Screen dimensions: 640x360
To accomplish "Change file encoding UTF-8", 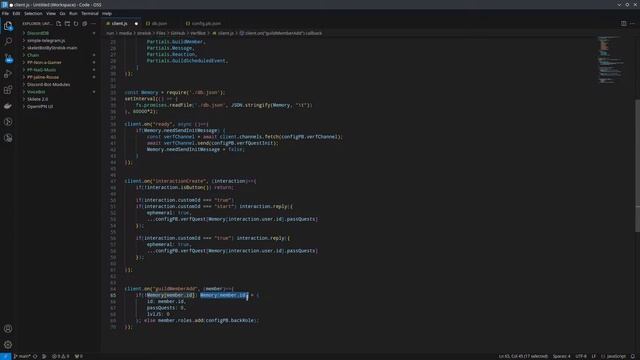I will click(581, 356).
